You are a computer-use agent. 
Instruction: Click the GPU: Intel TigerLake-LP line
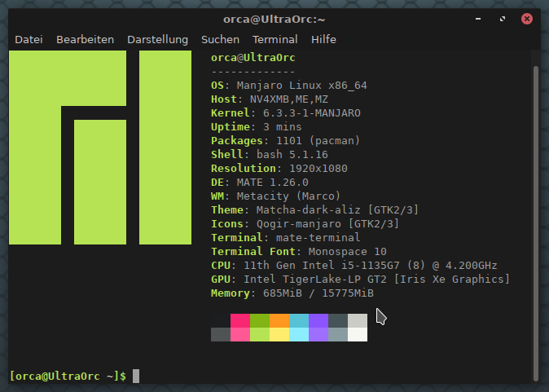[361, 280]
